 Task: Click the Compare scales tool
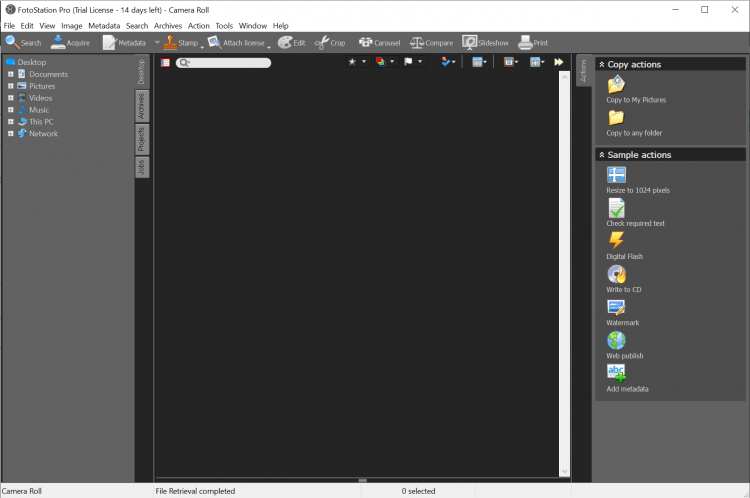click(431, 43)
